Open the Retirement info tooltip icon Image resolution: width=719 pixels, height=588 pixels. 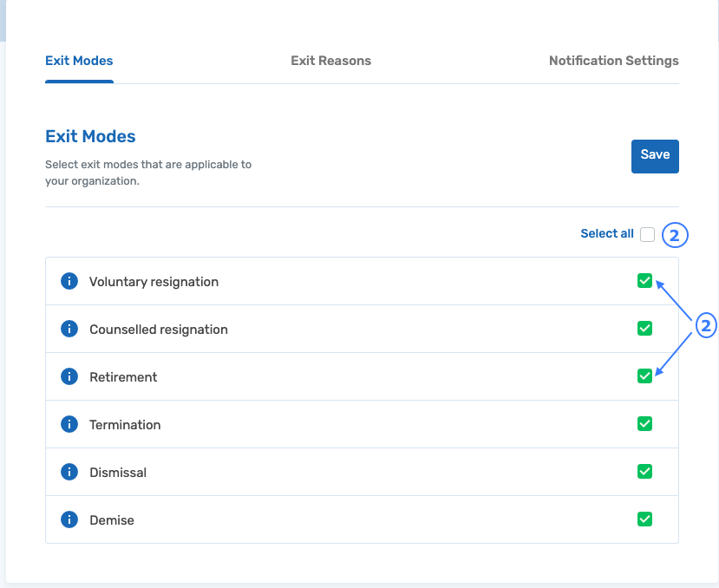point(69,376)
